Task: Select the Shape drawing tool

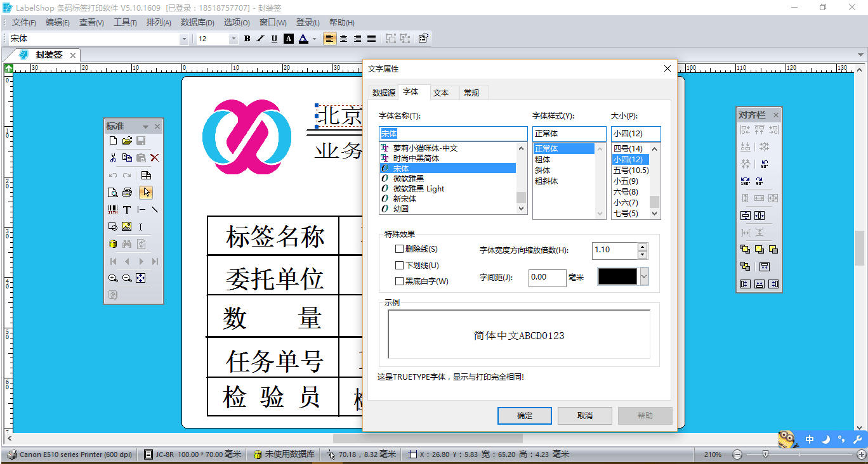Action: point(113,226)
